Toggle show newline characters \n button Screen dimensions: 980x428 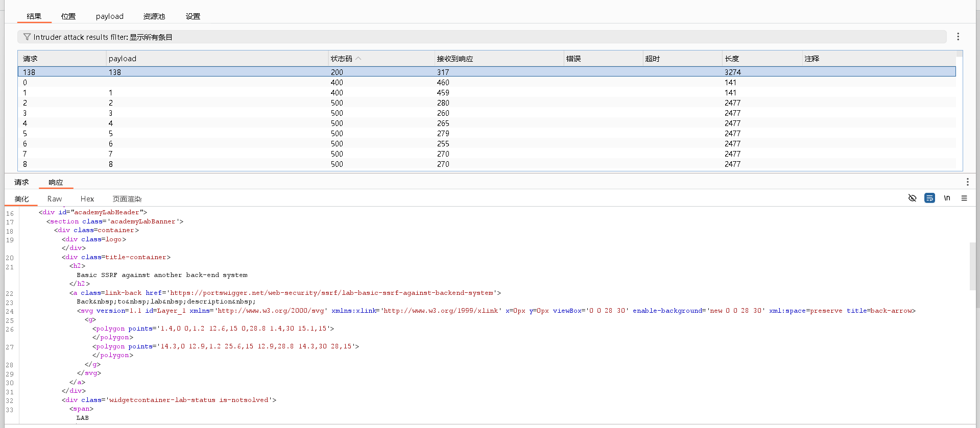coord(947,198)
